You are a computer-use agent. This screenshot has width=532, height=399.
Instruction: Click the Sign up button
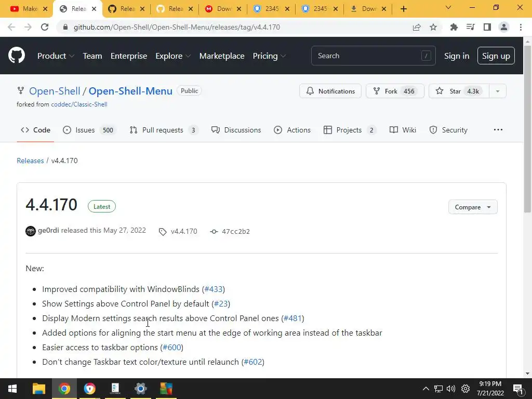[496, 56]
